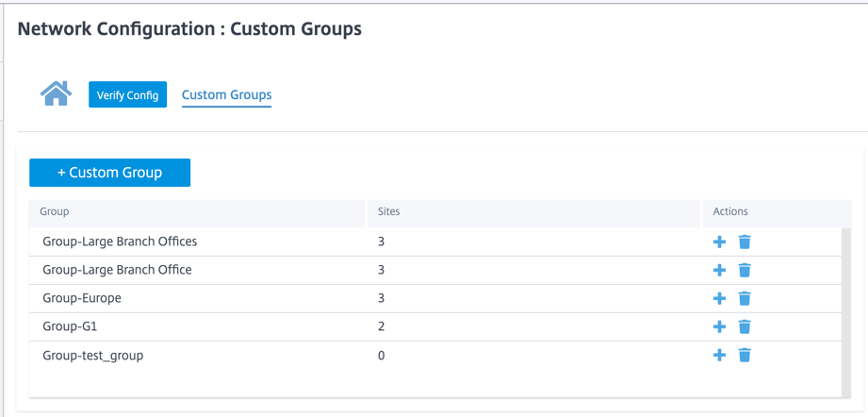Click the table's vertical scrollbar

pyautogui.click(x=846, y=311)
